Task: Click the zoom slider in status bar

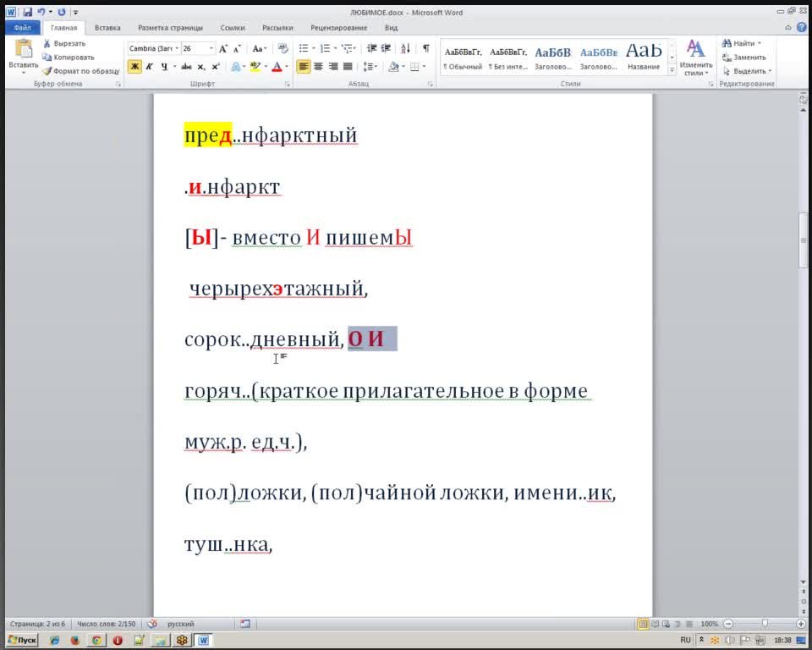Action: [x=764, y=624]
